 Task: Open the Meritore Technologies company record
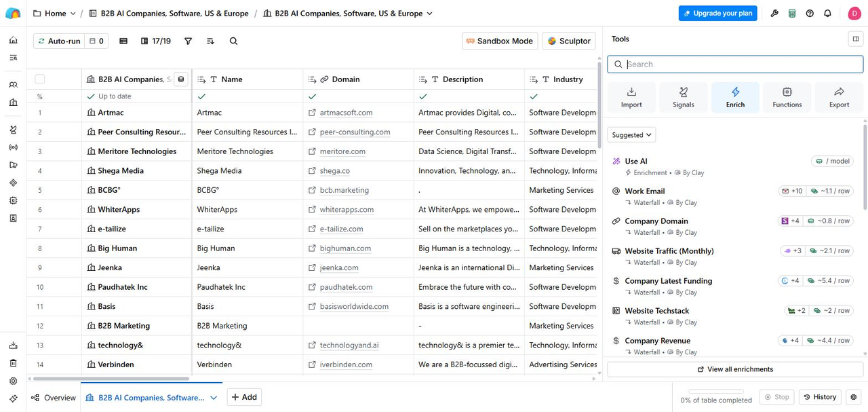[137, 151]
